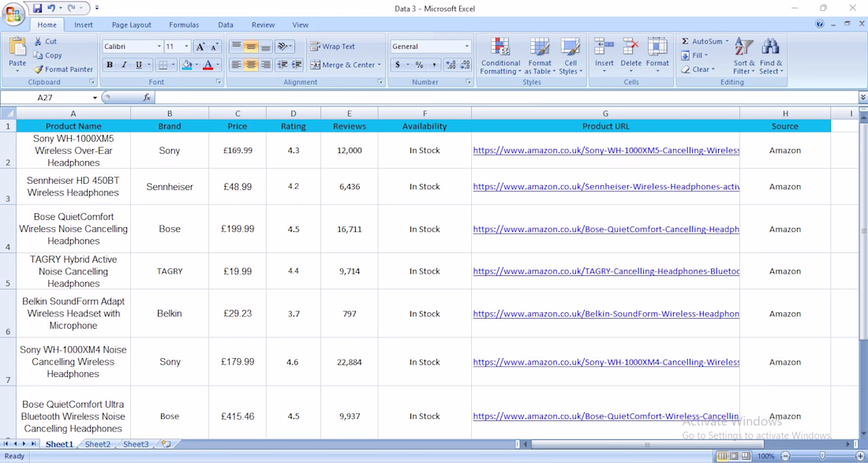Open the number format dropdown General

pyautogui.click(x=467, y=47)
